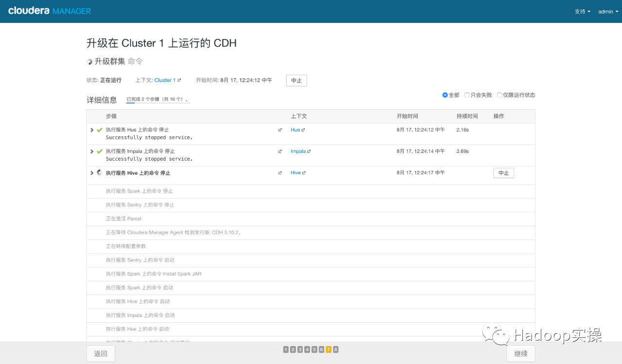
Task: Click the green checkmark on the Hue row
Action: [100, 130]
